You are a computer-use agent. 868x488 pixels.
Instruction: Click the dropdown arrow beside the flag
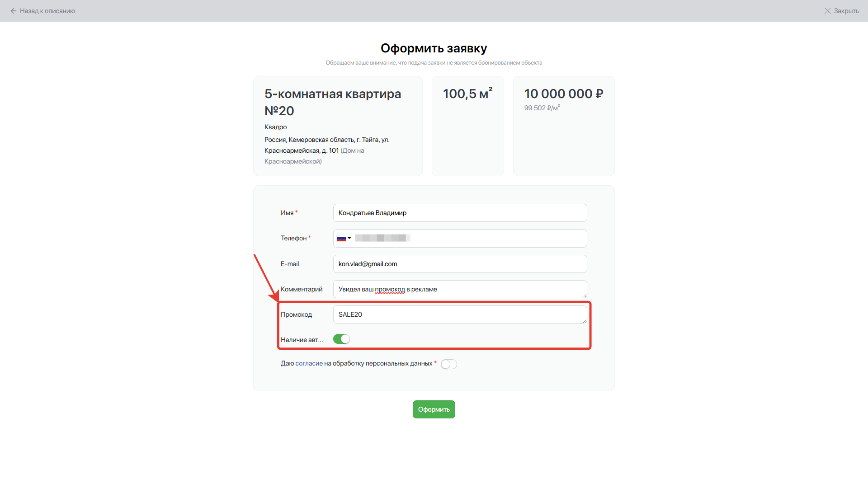tap(349, 238)
